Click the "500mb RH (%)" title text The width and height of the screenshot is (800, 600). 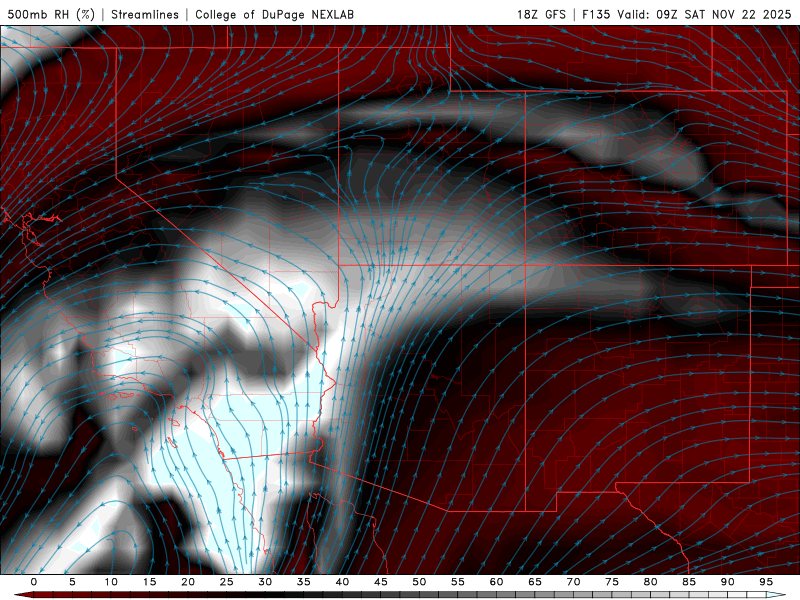coord(51,14)
